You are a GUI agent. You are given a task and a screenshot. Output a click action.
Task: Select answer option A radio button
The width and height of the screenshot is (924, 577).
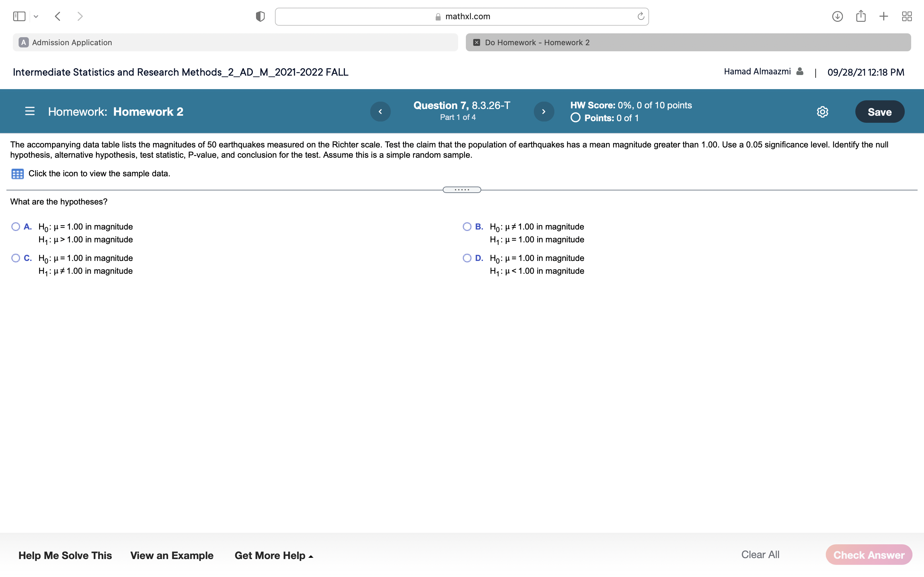tap(16, 227)
